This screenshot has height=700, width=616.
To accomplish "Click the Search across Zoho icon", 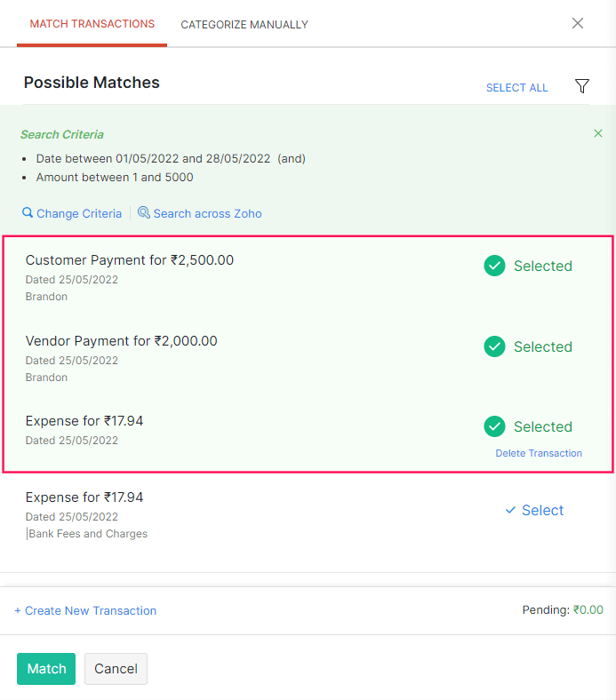I will point(144,213).
